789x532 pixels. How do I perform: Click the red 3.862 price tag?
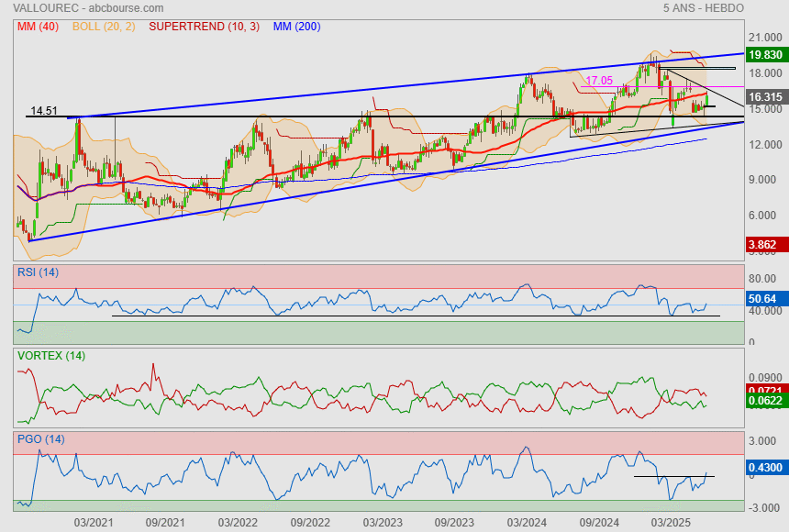765,245
